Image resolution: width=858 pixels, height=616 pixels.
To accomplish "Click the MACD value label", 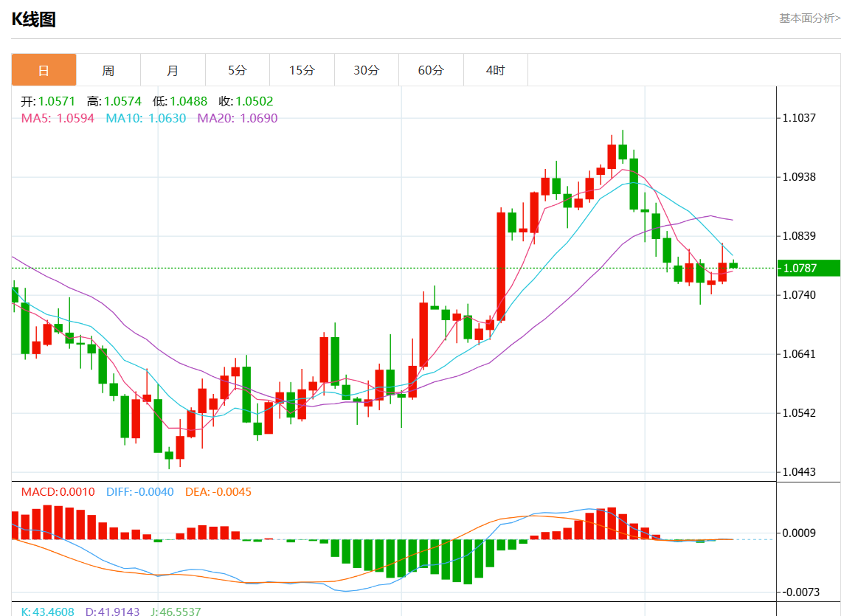I will click(x=58, y=491).
